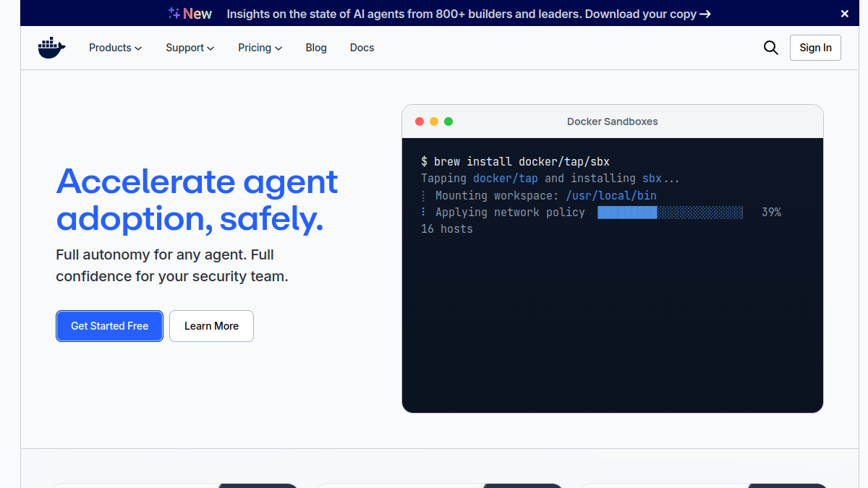The image size is (868, 488).
Task: Dismiss the announcement banner with X
Action: [x=845, y=14]
